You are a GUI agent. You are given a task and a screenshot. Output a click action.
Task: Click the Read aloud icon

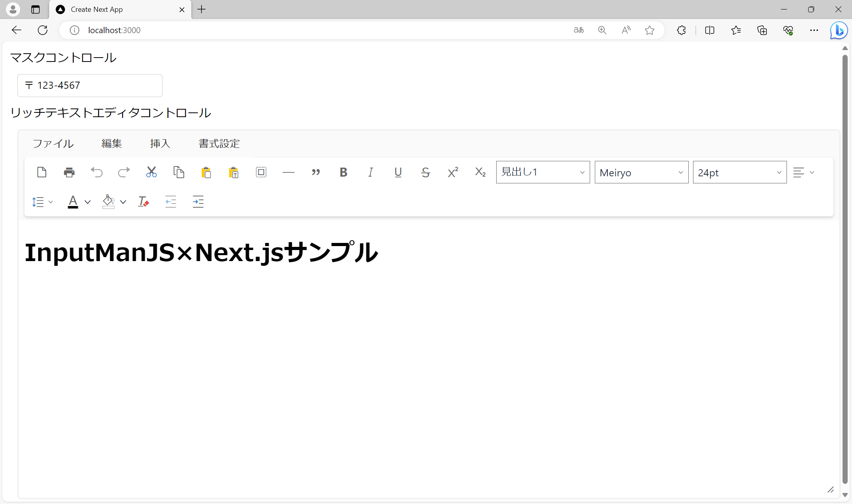(626, 30)
